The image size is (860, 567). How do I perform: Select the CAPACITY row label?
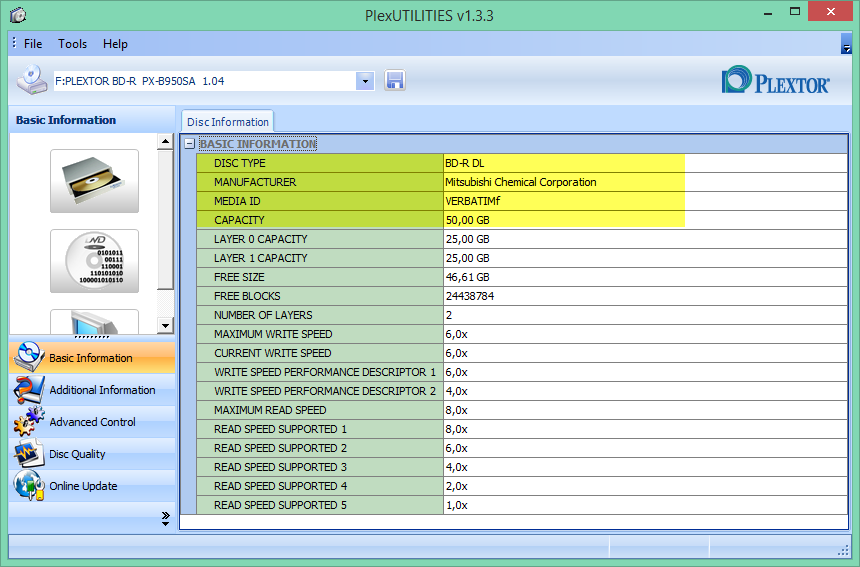[x=320, y=220]
